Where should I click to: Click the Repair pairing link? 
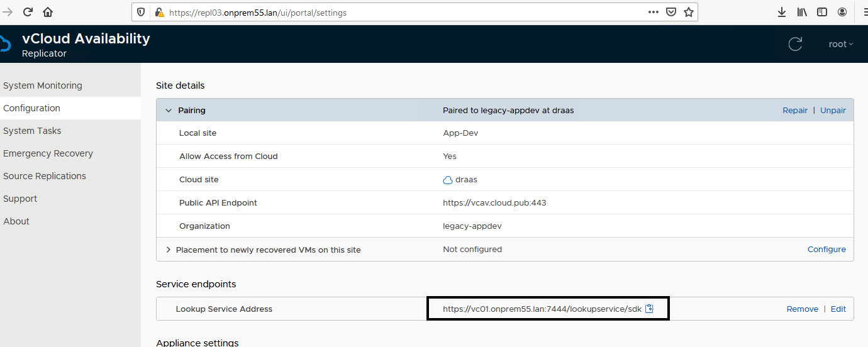(x=795, y=111)
